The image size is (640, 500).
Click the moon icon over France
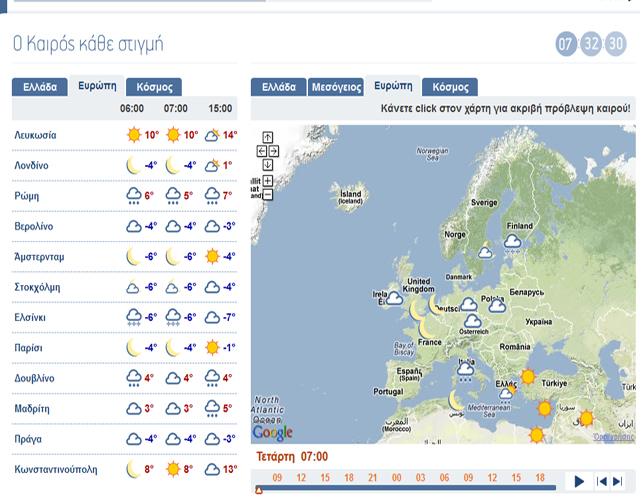point(427,328)
